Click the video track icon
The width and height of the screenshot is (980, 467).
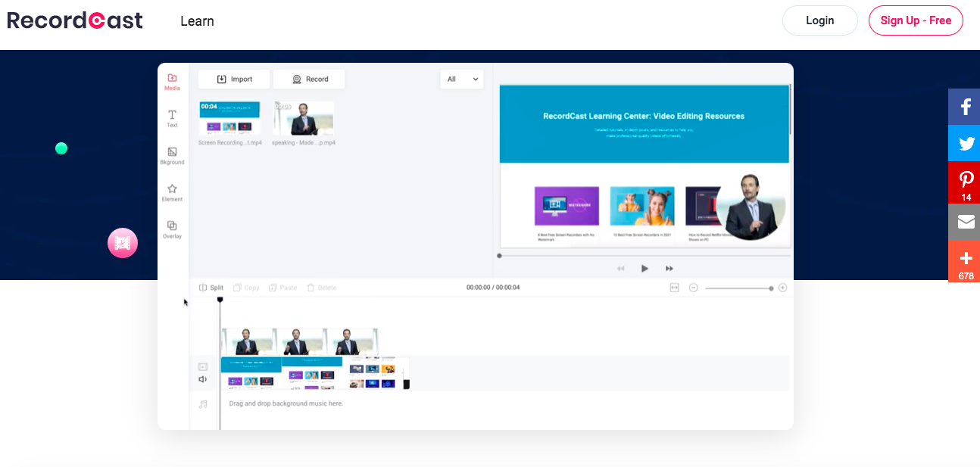(203, 367)
